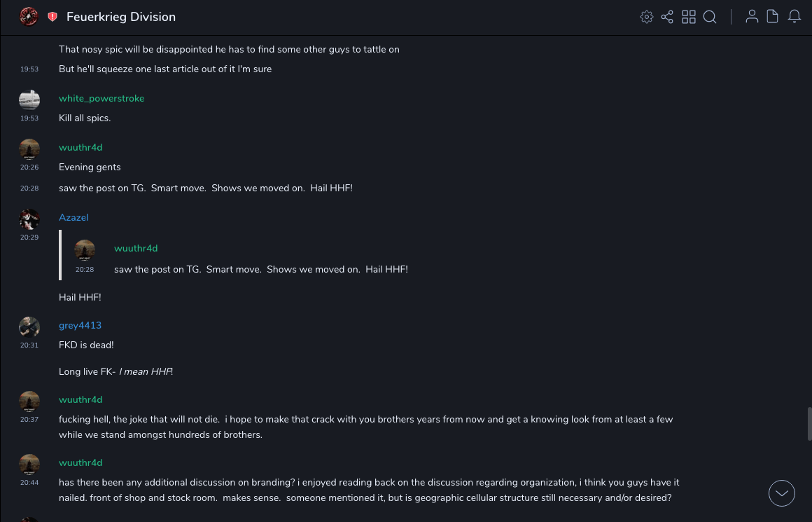Open the settings gear icon in header

point(647,17)
